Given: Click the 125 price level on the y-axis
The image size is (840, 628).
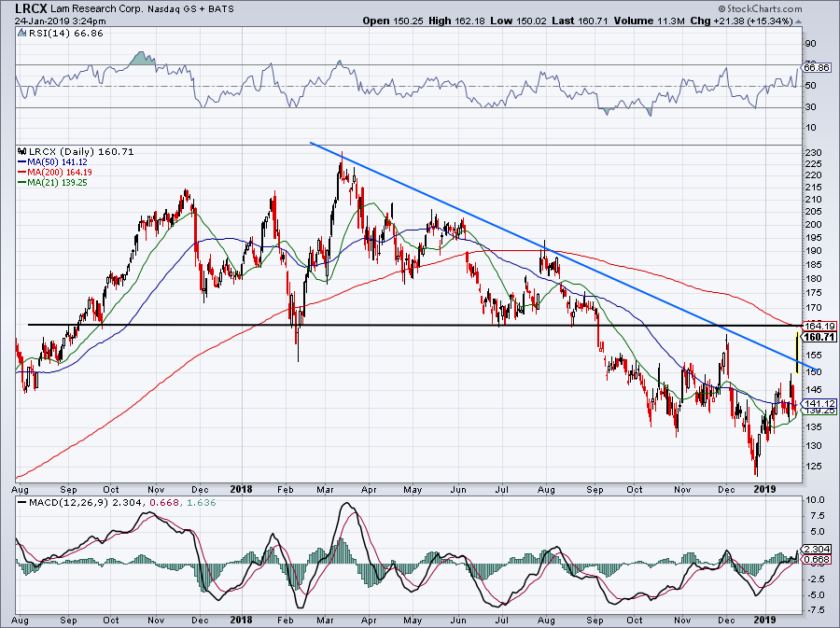Looking at the screenshot, I should [813, 466].
